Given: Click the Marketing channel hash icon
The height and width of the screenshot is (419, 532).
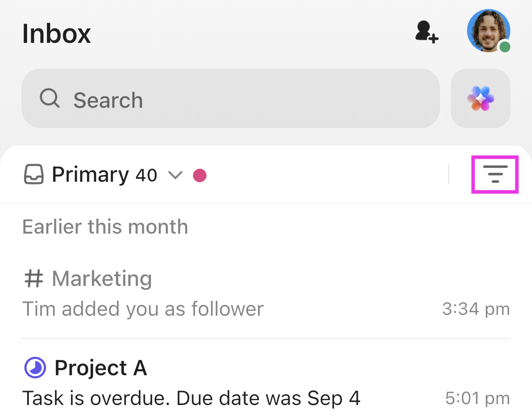Looking at the screenshot, I should click(x=33, y=278).
